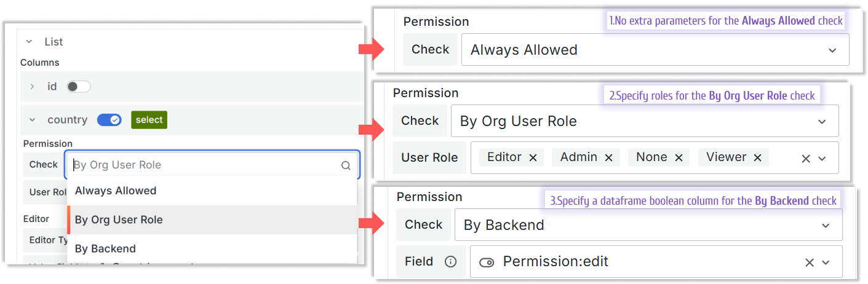The image size is (868, 284).
Task: Disable the country column toggle
Action: (109, 120)
